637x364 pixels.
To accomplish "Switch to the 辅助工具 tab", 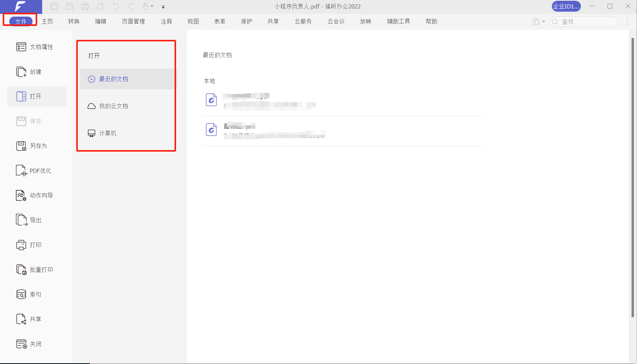I will point(399,21).
